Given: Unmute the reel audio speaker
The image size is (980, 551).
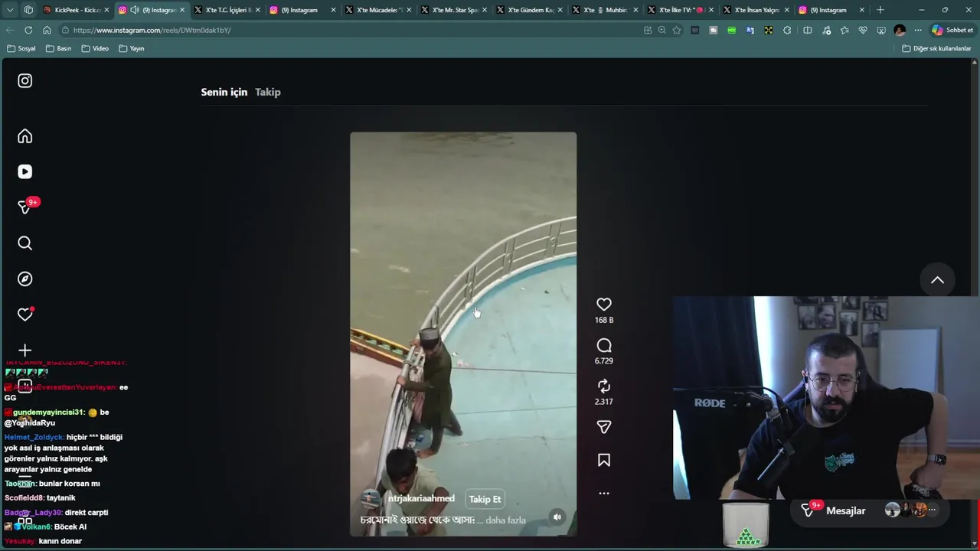Looking at the screenshot, I should point(557,517).
